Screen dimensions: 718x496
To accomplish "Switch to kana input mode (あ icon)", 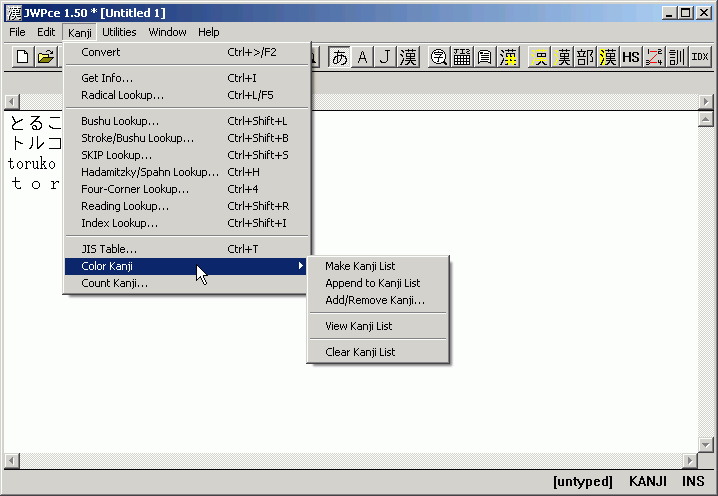I will 339,57.
